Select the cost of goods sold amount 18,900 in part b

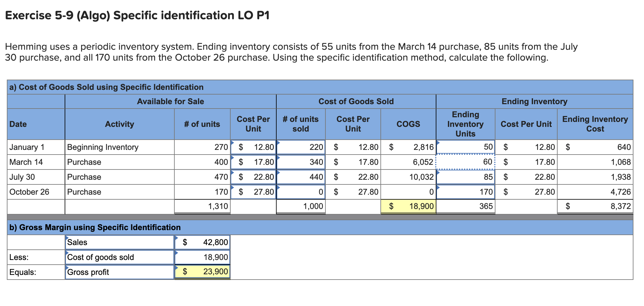tap(202, 257)
